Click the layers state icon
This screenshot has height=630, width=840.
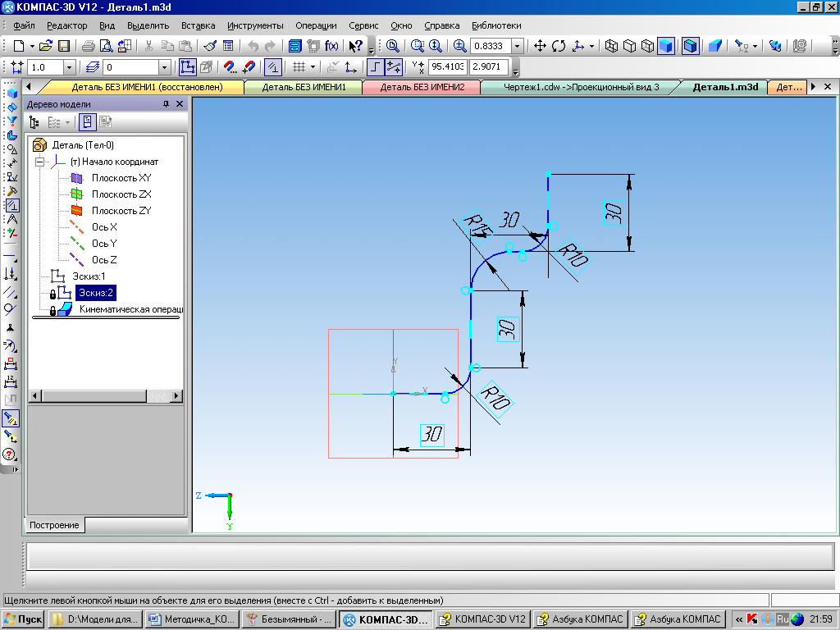92,67
